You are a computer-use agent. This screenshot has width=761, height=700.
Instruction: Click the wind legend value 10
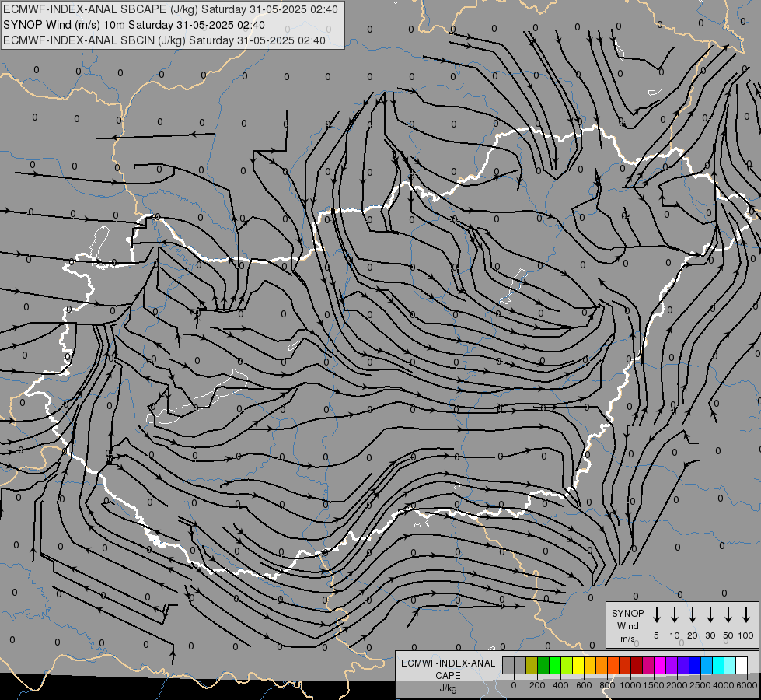click(675, 635)
